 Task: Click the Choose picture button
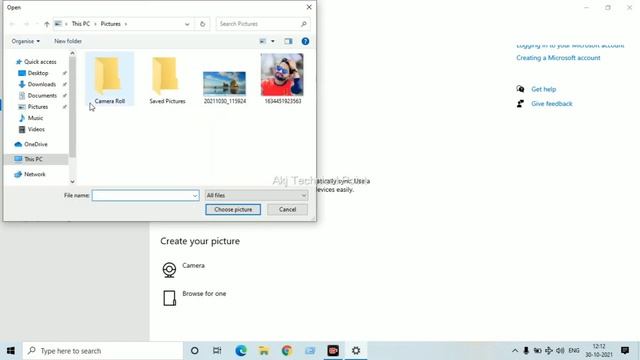click(x=233, y=209)
